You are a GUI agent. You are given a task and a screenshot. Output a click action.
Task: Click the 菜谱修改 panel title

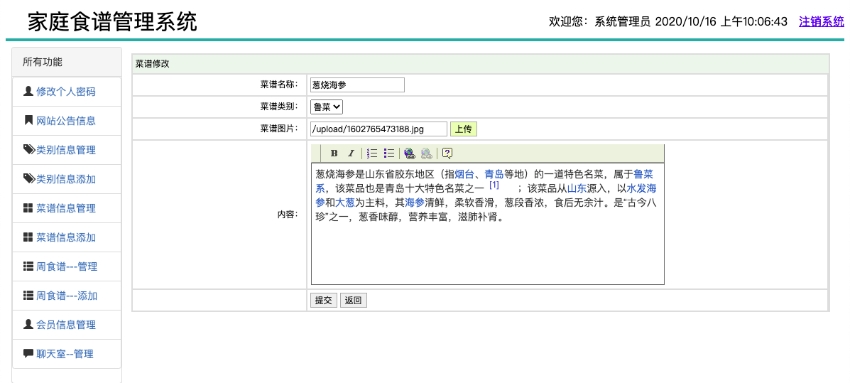click(x=152, y=63)
